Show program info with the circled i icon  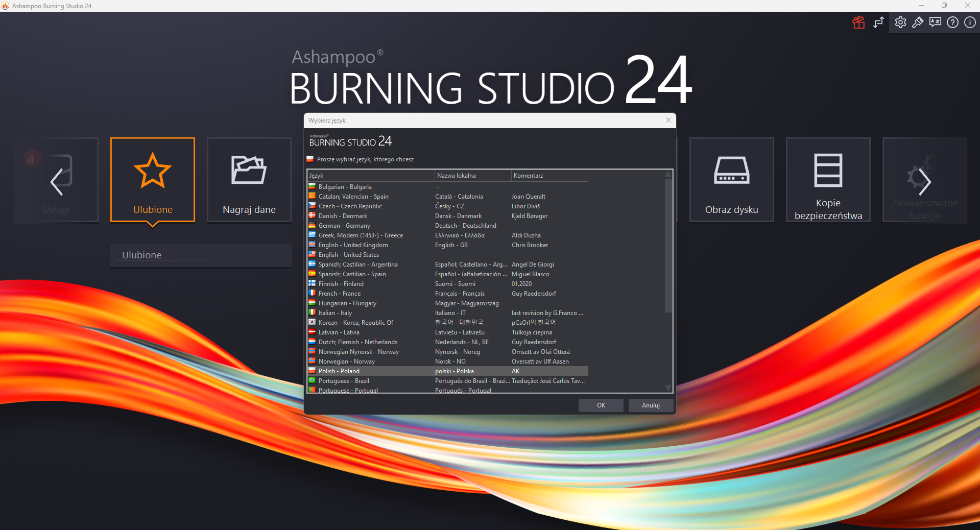tap(970, 22)
